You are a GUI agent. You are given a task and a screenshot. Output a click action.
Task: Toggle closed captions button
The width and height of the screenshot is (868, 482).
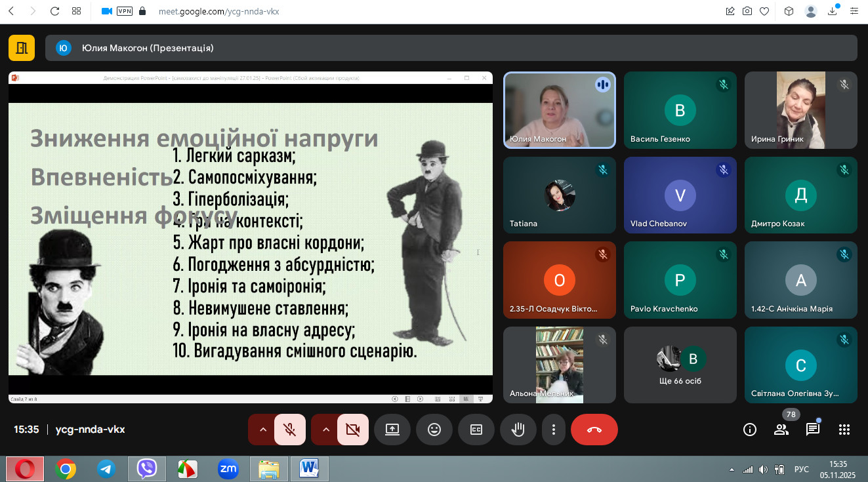(x=476, y=430)
